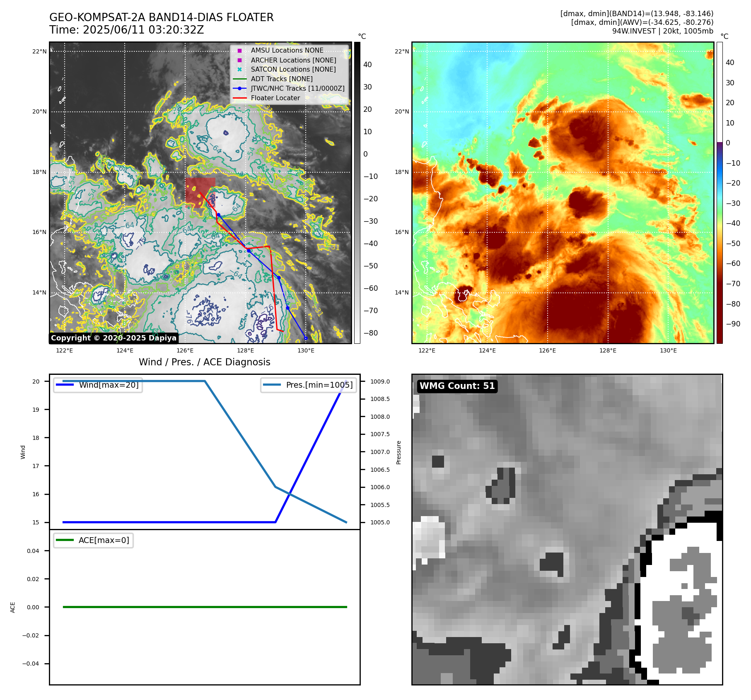The image size is (751, 700).
Task: Click the 14°N latitude label on right map
Action: click(x=402, y=292)
